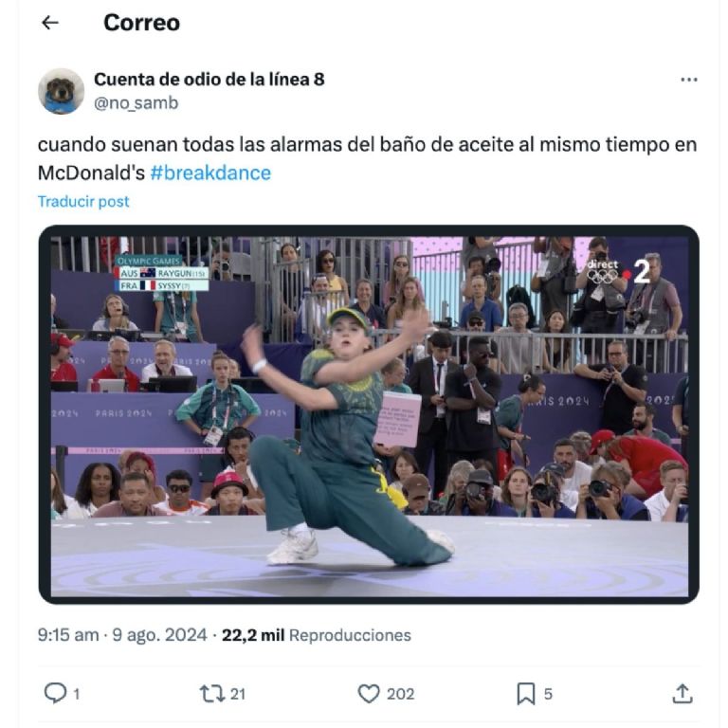
Task: Go back using the left arrow
Action: point(50,23)
